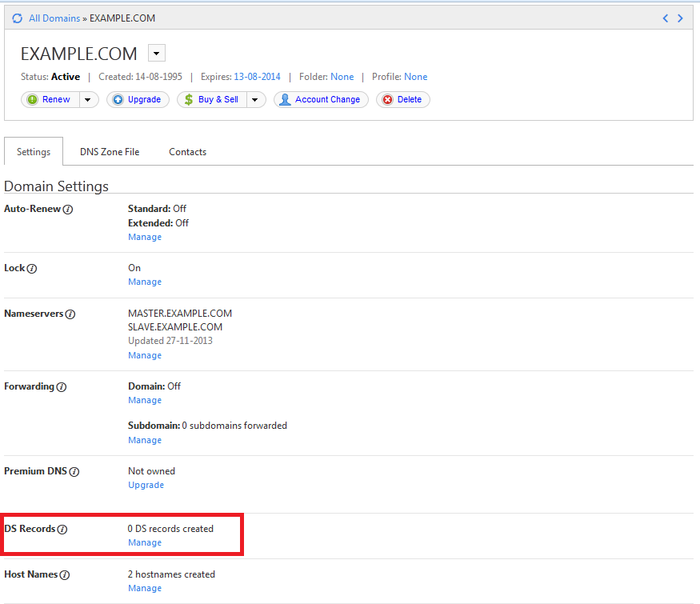Click the refresh icon in the breadcrumb bar
This screenshot has width=700, height=604.
point(16,17)
